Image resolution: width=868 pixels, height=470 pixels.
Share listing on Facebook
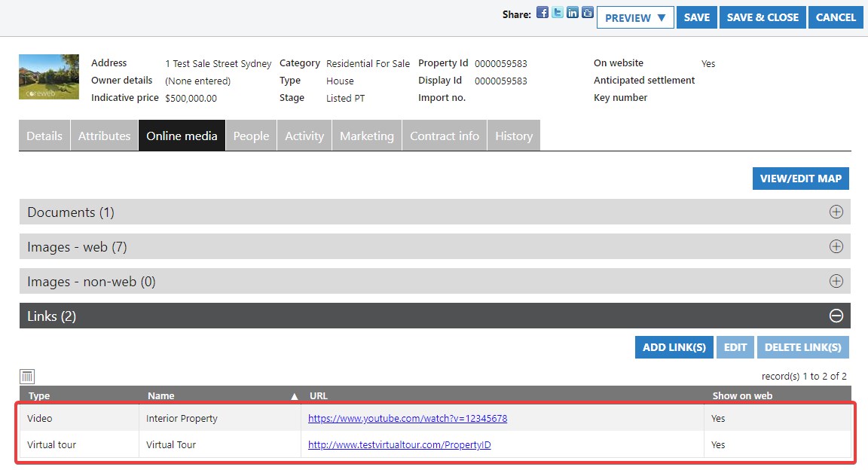click(542, 13)
